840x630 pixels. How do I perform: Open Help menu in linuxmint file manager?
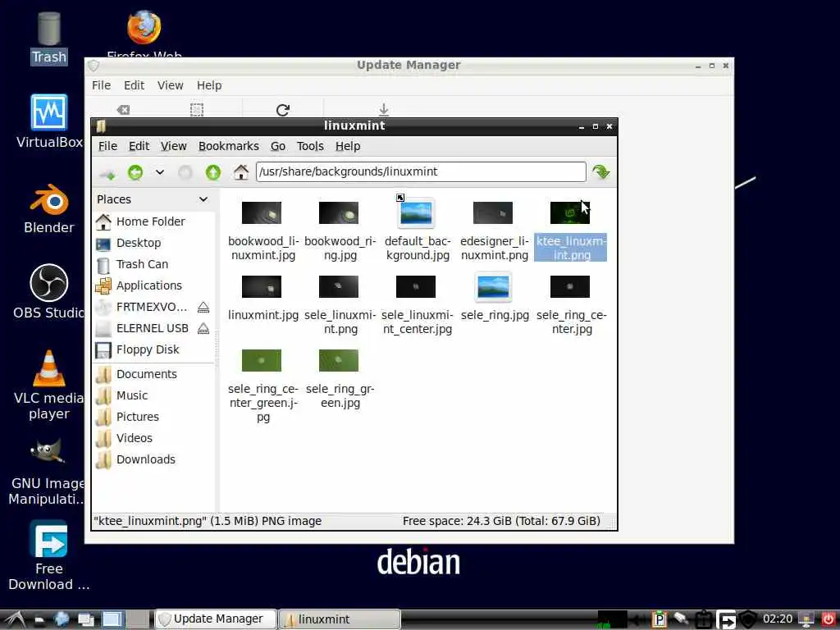348,146
